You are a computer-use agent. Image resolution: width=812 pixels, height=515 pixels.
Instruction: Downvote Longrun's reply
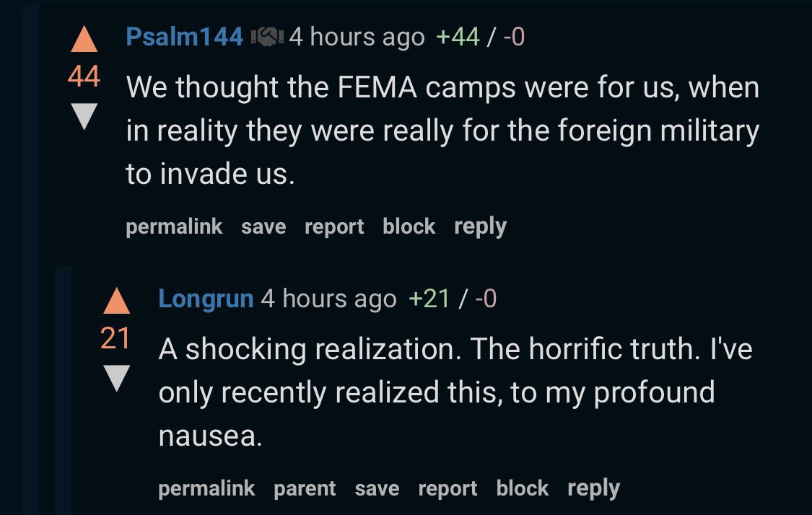tap(116, 378)
